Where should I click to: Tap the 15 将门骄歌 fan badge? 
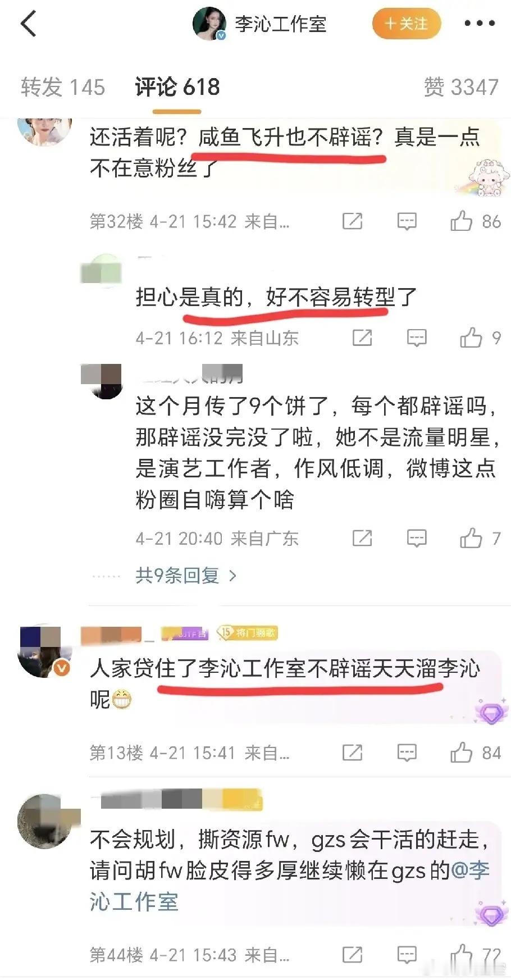247,633
